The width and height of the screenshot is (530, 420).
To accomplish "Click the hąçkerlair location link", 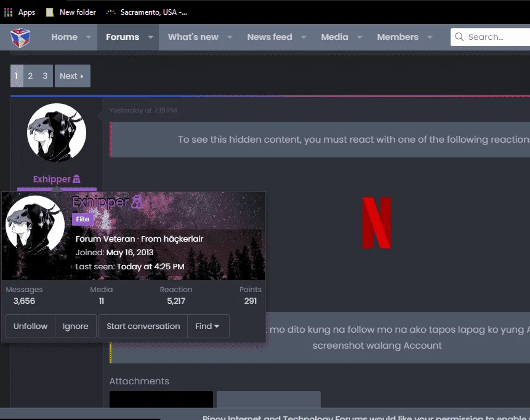I will tap(183, 239).
